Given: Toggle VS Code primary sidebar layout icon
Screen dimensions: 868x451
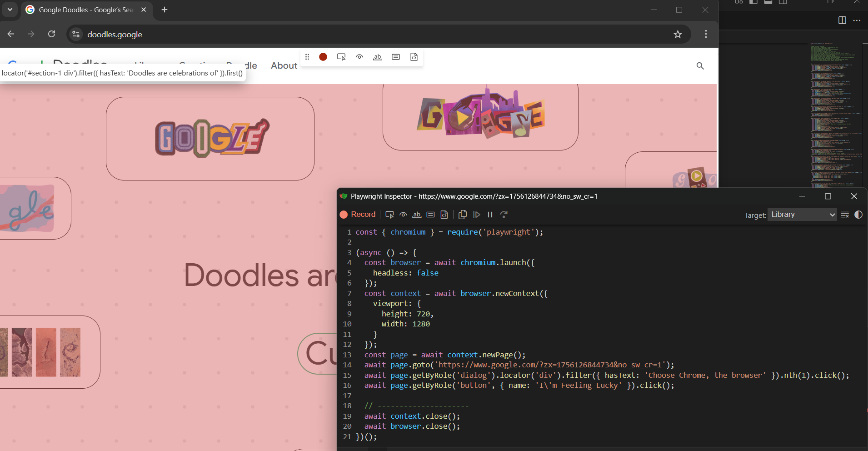Looking at the screenshot, I should pyautogui.click(x=753, y=2).
